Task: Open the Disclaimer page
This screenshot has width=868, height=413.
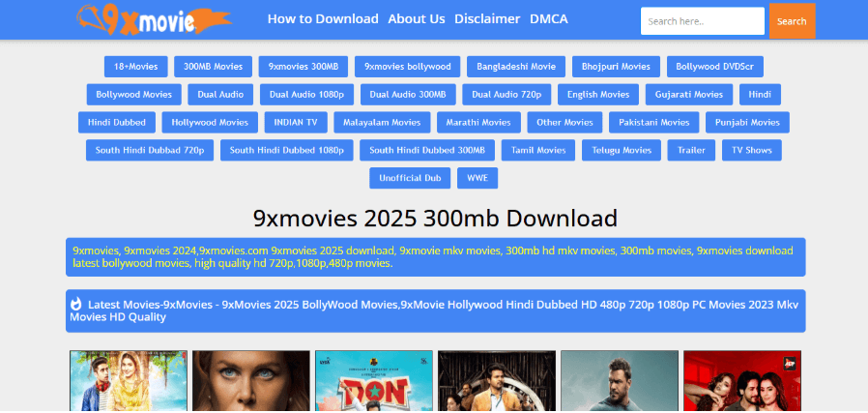Action: pyautogui.click(x=487, y=18)
